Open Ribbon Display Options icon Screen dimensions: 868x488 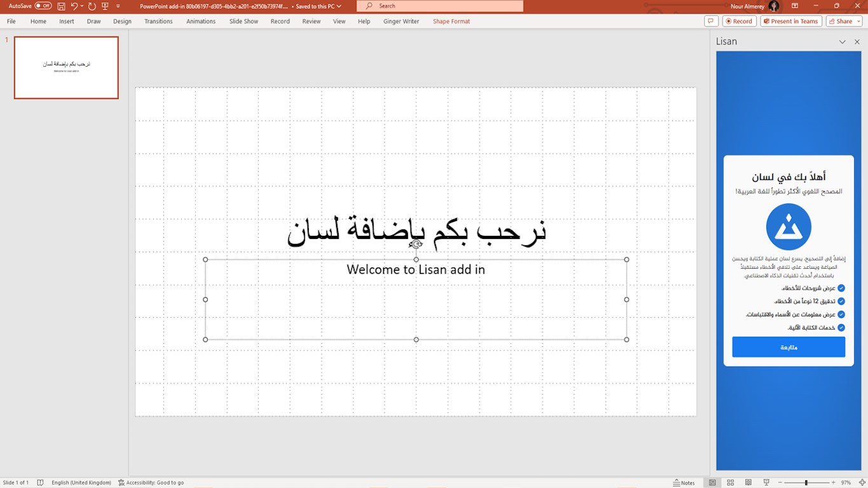[795, 6]
